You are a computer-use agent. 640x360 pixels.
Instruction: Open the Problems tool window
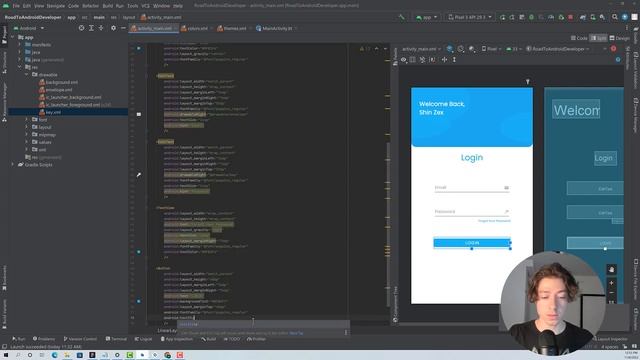pyautogui.click(x=44, y=339)
